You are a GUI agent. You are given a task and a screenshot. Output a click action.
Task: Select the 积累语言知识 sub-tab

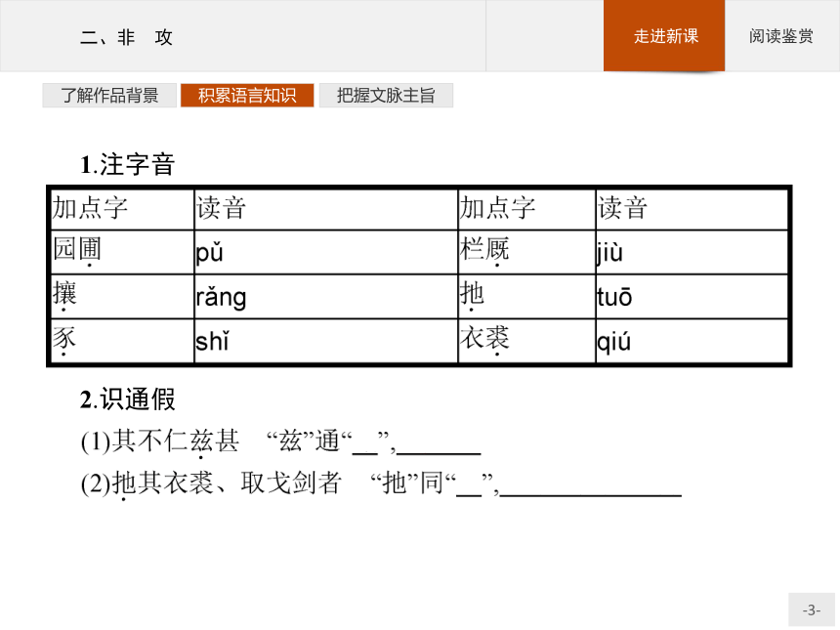(247, 96)
